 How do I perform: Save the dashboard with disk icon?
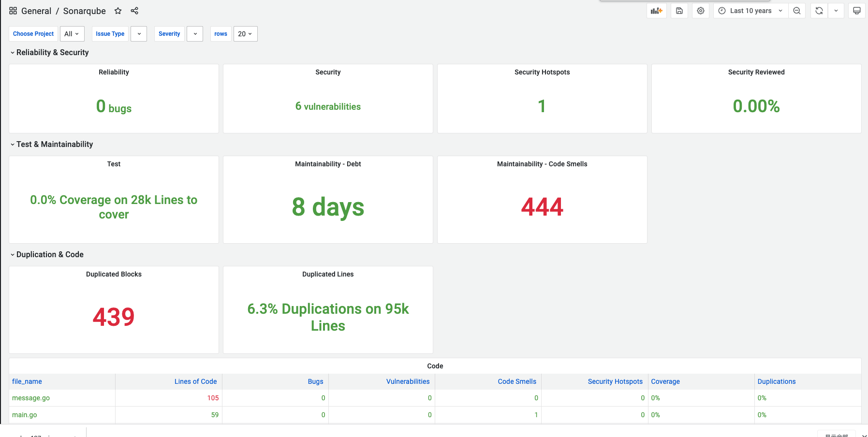click(679, 11)
